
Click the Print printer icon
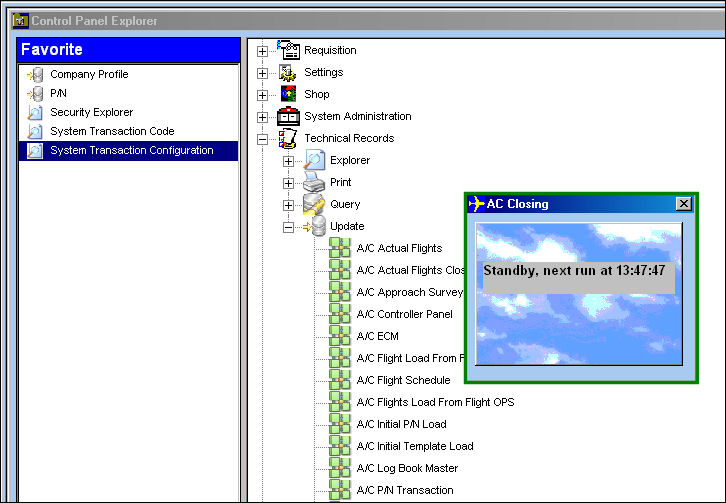[314, 182]
